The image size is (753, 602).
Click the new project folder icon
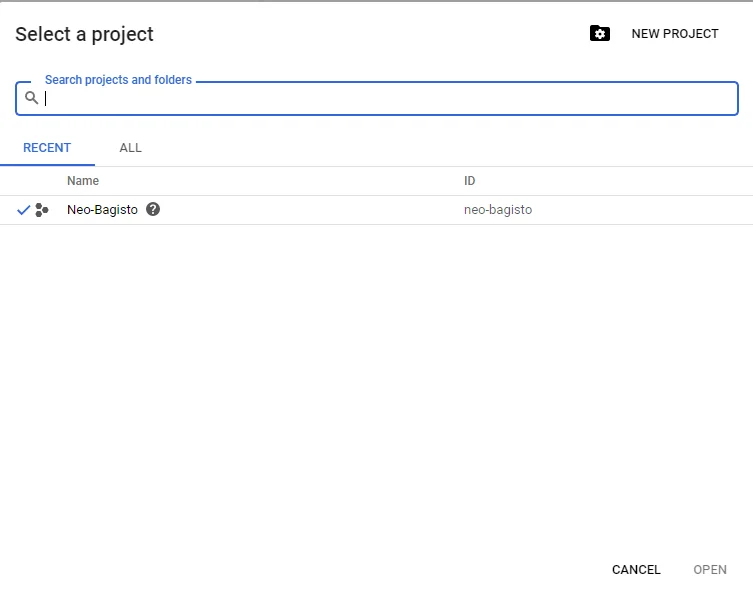(599, 34)
